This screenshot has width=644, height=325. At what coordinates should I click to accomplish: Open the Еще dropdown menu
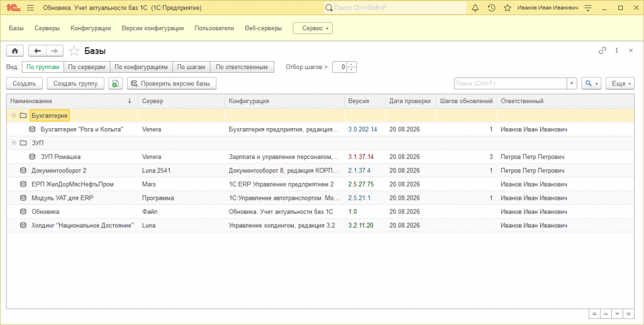pos(620,84)
